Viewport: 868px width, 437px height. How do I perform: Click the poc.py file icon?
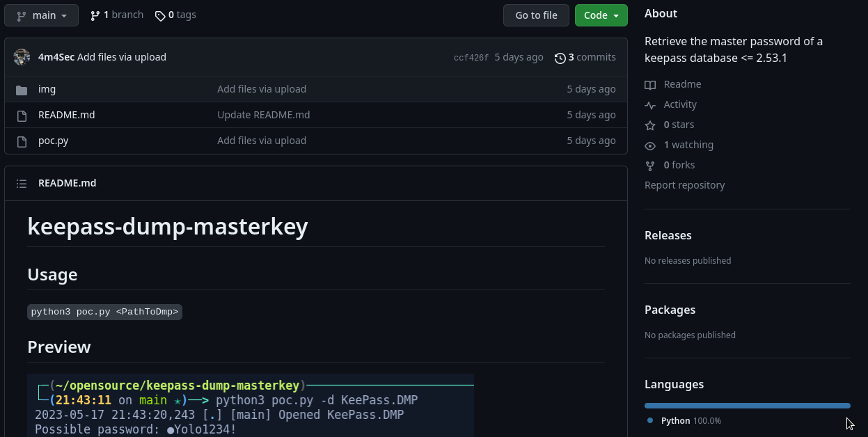(x=22, y=141)
